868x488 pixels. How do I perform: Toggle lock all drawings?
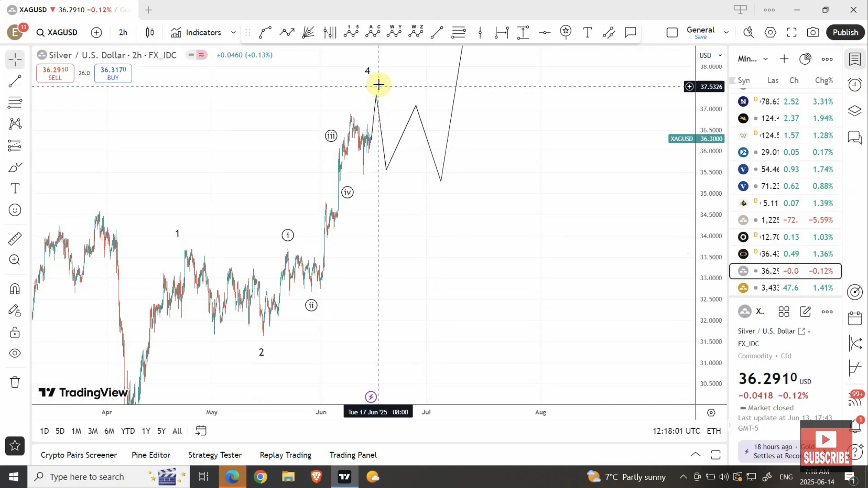coord(15,332)
